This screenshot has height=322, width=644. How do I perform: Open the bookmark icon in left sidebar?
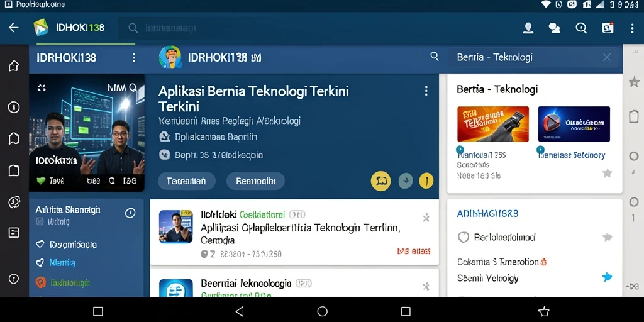tap(14, 139)
